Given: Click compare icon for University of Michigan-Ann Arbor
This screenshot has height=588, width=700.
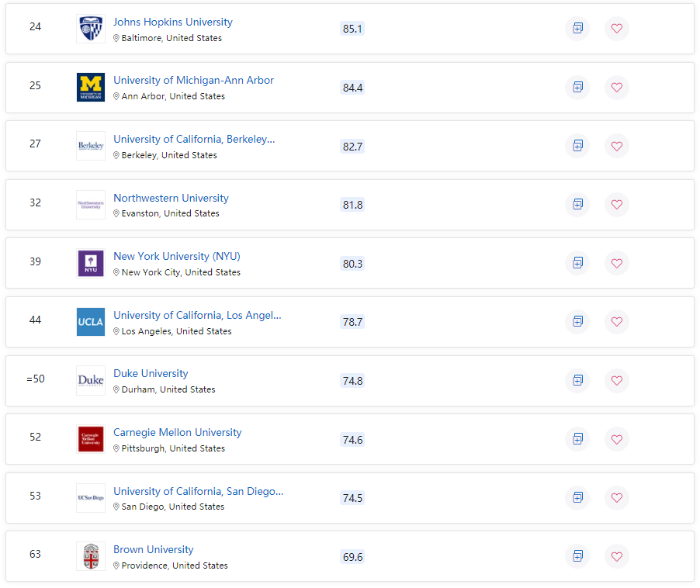Looking at the screenshot, I should click(x=577, y=87).
